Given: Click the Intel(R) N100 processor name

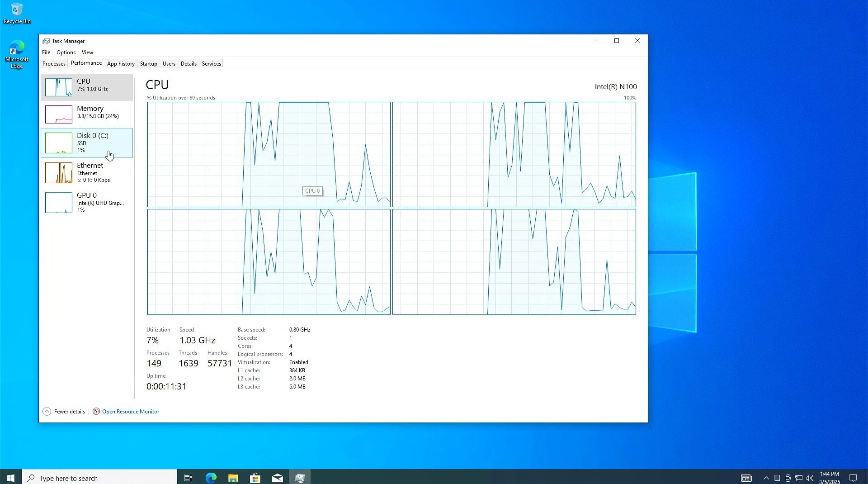Looking at the screenshot, I should 616,87.
